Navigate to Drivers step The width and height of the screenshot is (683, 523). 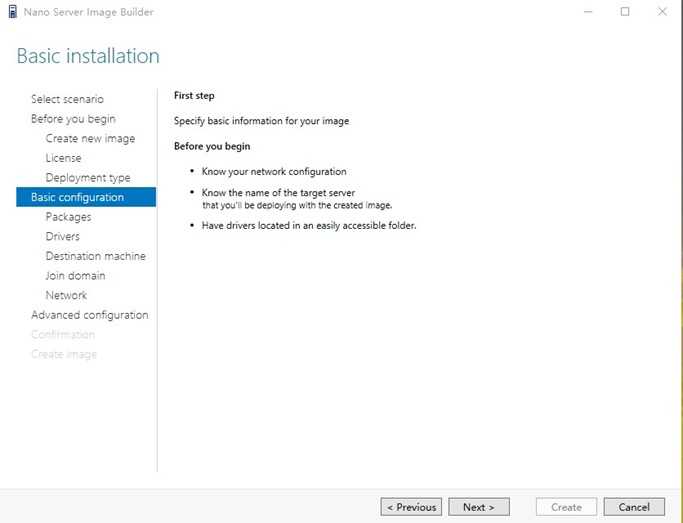[63, 237]
